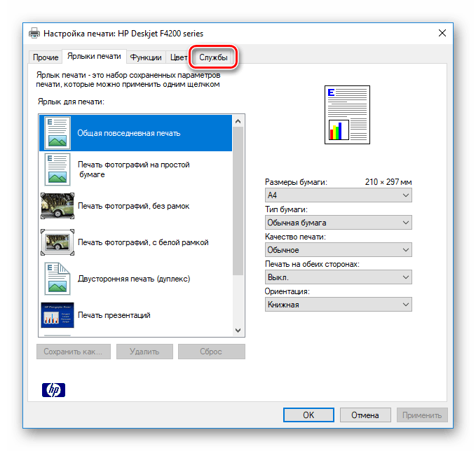The image size is (476, 451).
Task: Choose the borderless photo printing icon
Action: pyautogui.click(x=57, y=206)
